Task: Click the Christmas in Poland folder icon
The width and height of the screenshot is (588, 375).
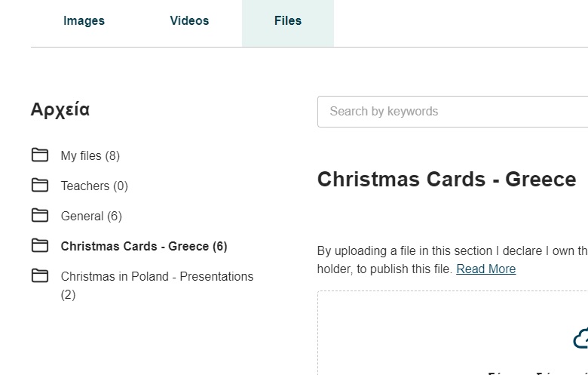Action: 40,275
